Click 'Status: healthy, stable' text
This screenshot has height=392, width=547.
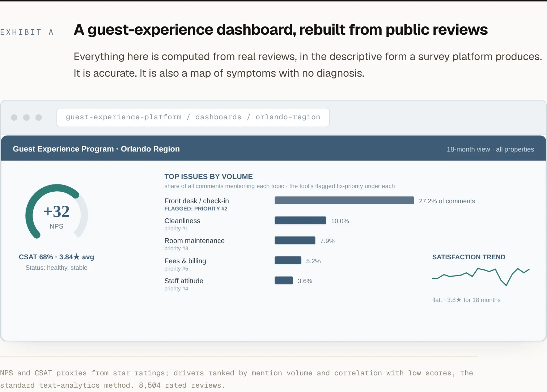56,268
